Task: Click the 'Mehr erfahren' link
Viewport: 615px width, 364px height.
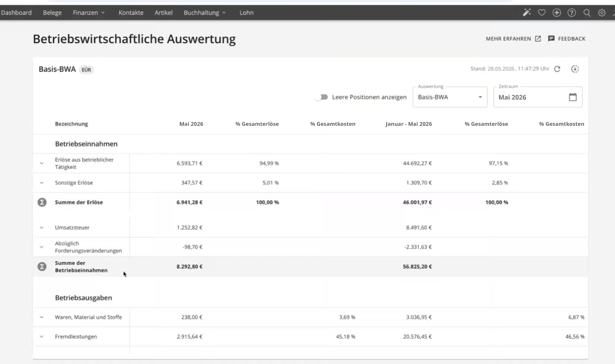Action: [513, 39]
